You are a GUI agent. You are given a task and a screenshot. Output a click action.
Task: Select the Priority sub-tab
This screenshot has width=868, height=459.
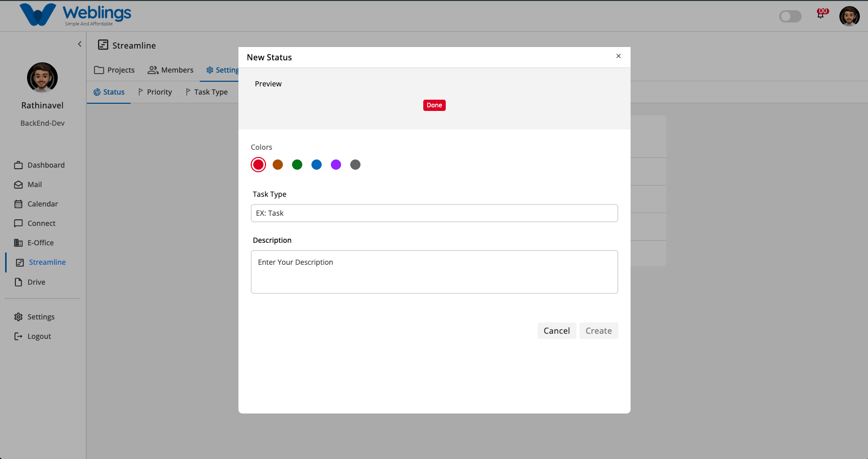[155, 92]
